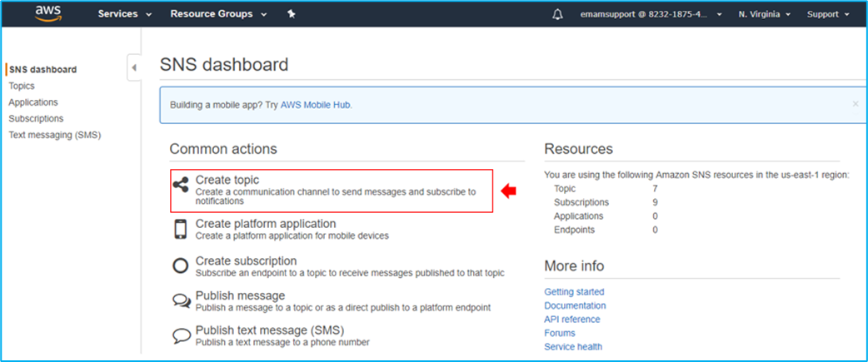Open the Documentation link
This screenshot has width=868, height=362.
[575, 305]
